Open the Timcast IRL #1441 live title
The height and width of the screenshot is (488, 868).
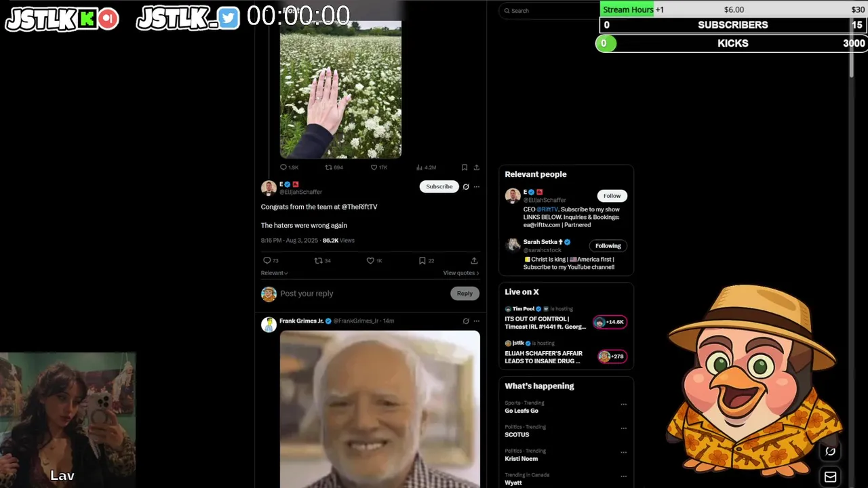(545, 323)
